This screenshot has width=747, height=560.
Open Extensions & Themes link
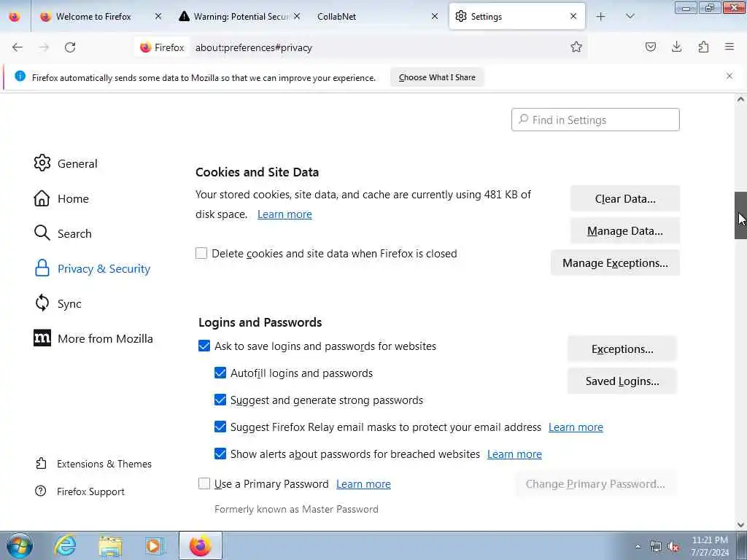[x=93, y=464]
